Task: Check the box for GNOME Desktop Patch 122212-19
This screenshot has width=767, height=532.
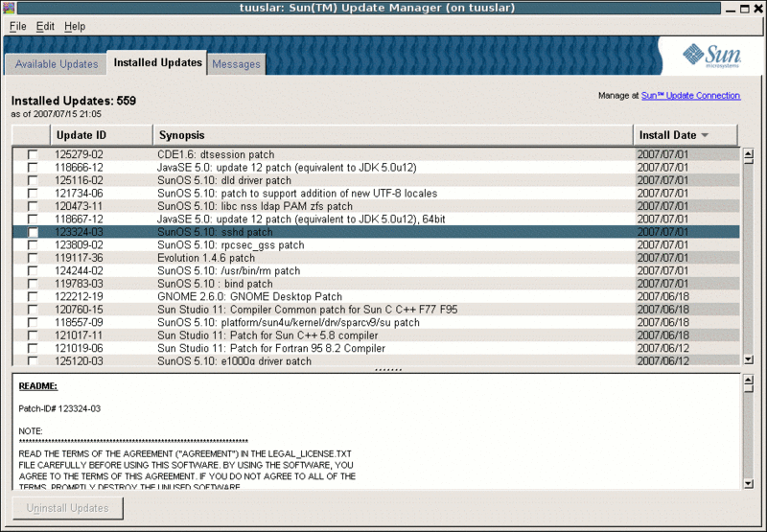Action: pyautogui.click(x=33, y=296)
